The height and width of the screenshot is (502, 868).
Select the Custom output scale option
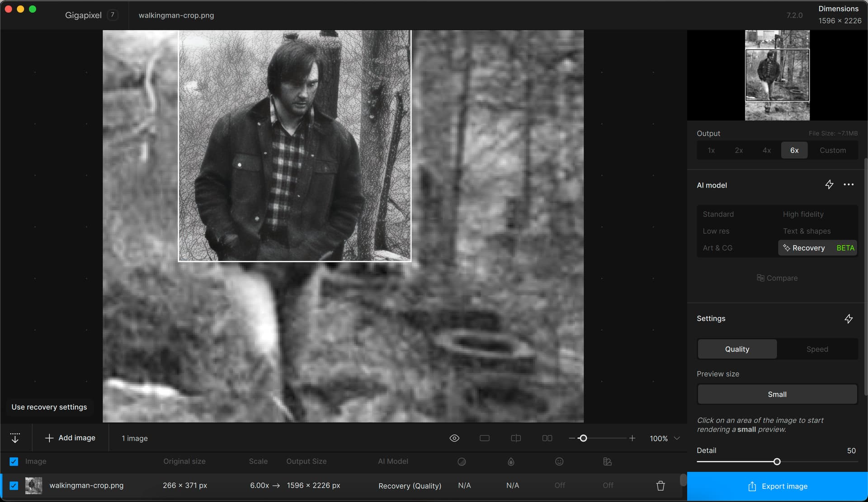point(832,150)
